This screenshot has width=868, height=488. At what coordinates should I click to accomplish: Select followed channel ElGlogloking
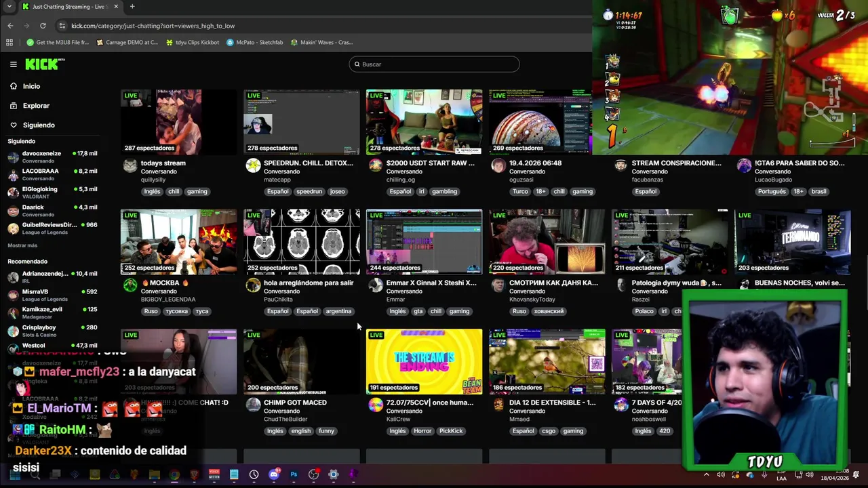(53, 192)
